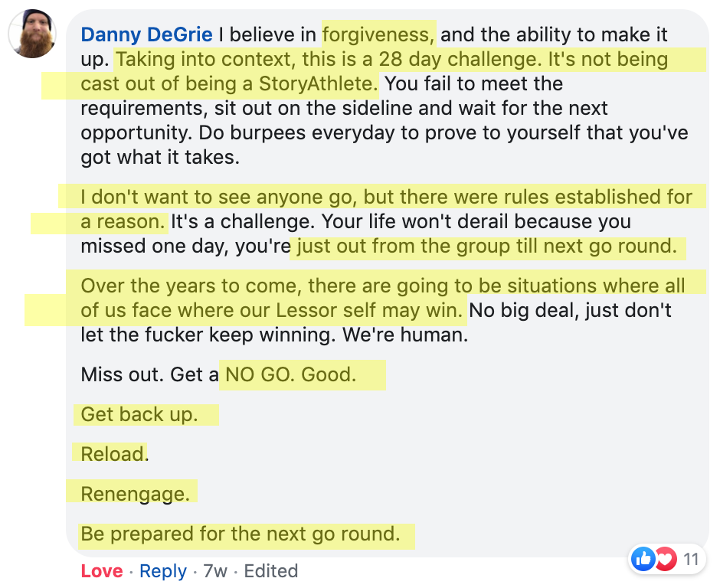Viewport: 720px width, 588px height.
Task: Click the 7w timestamp
Action: (x=215, y=571)
